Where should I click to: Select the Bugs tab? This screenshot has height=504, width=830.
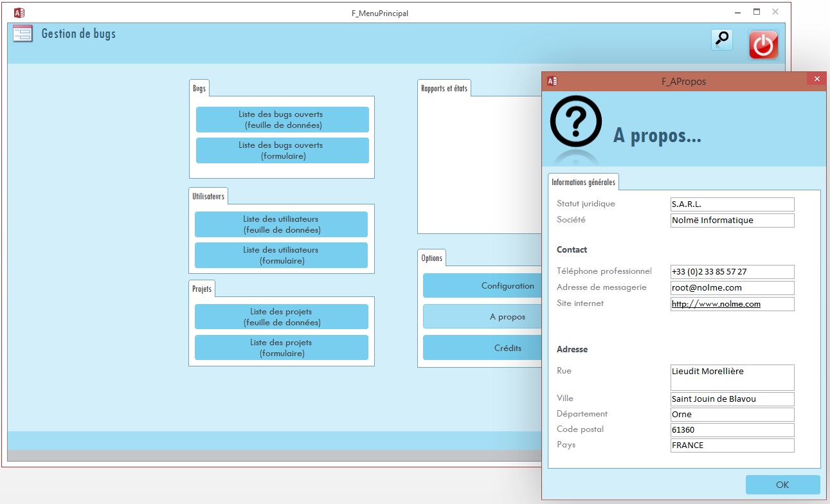pyautogui.click(x=199, y=88)
